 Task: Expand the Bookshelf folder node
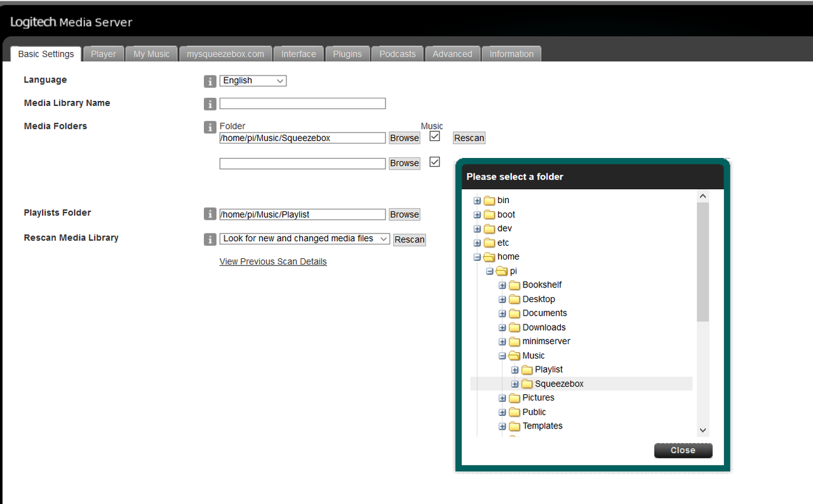(502, 285)
